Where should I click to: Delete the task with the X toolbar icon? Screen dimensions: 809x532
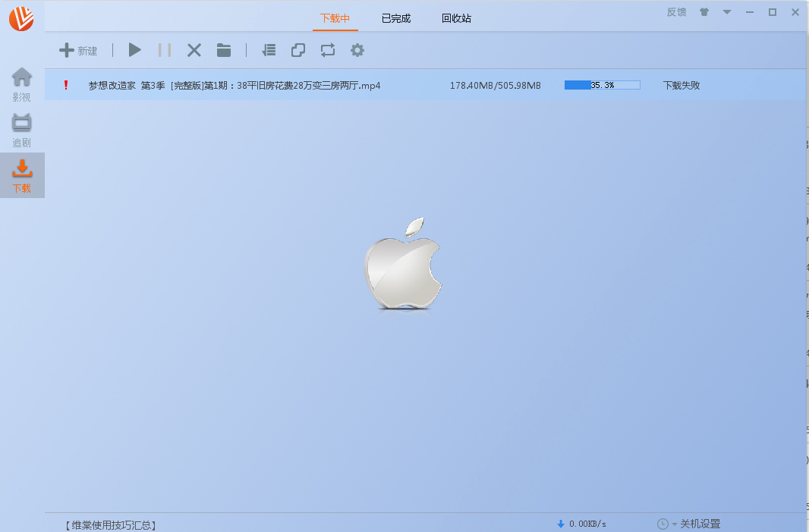194,50
